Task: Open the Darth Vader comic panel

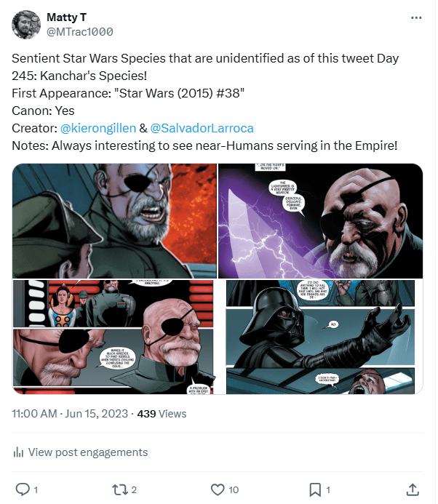Action: point(320,337)
